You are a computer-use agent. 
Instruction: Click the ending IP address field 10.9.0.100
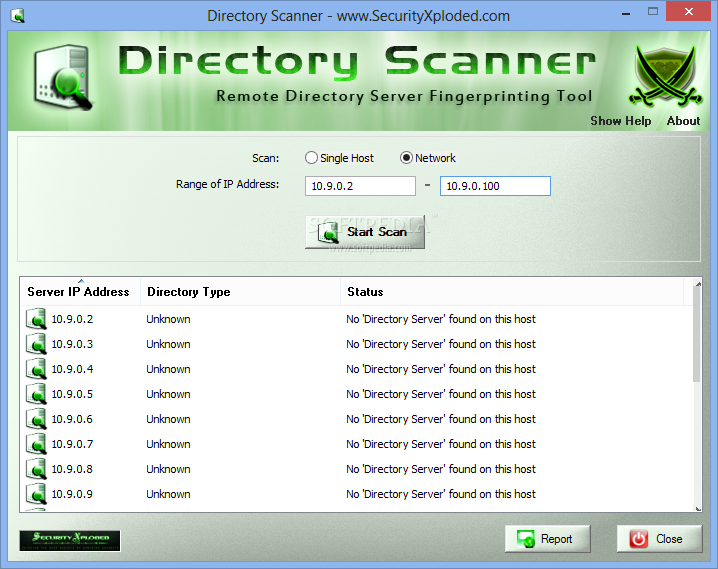[495, 186]
